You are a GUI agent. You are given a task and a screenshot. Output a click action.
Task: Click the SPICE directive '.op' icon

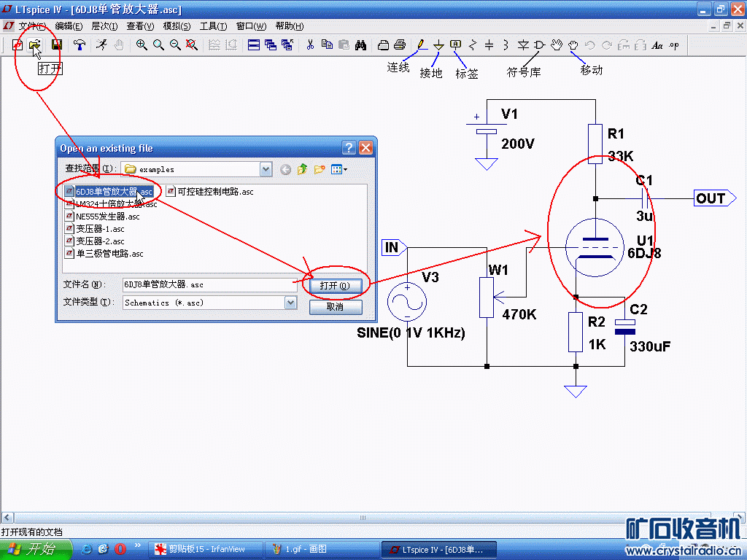673,44
